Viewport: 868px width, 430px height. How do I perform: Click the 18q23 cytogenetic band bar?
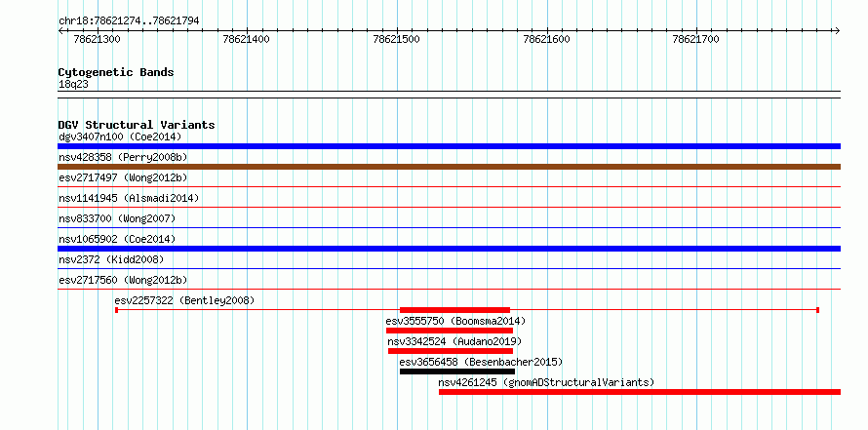[449, 95]
